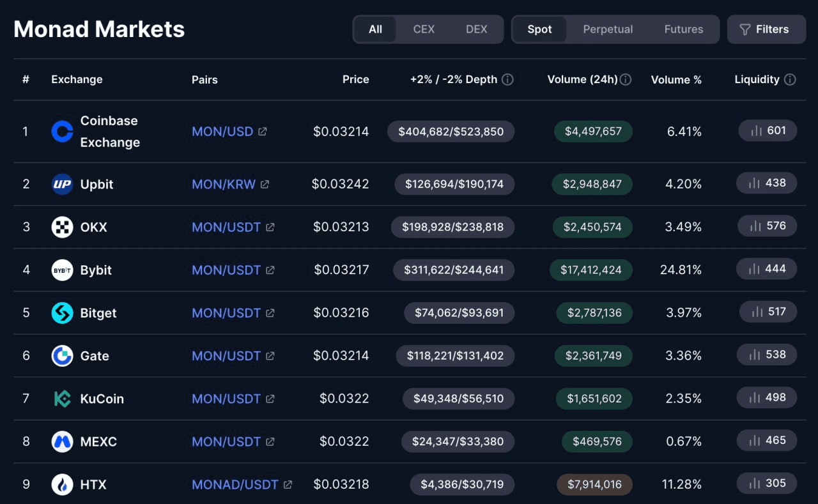The width and height of the screenshot is (818, 504).
Task: Sort markets by Price column header
Action: click(x=355, y=80)
